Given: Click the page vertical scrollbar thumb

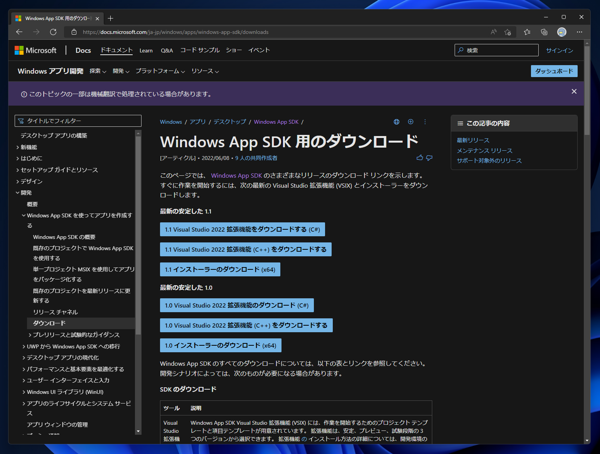Looking at the screenshot, I should pyautogui.click(x=587, y=90).
